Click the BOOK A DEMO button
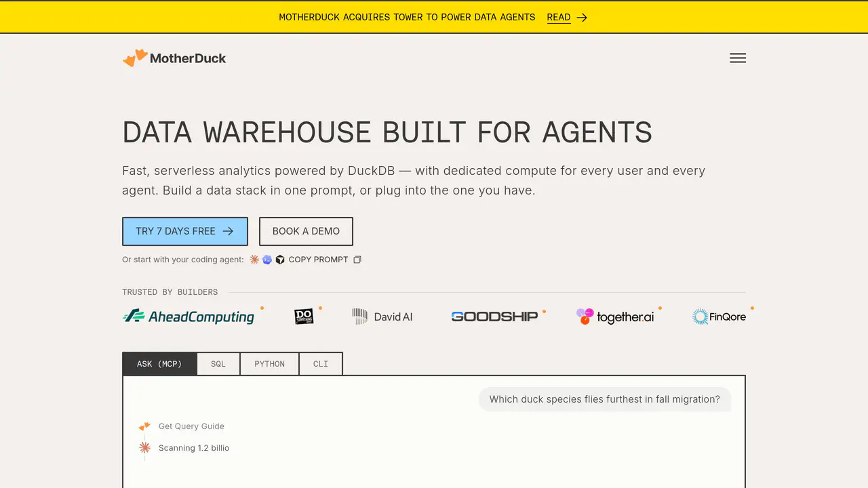Image resolution: width=868 pixels, height=488 pixels. (306, 231)
